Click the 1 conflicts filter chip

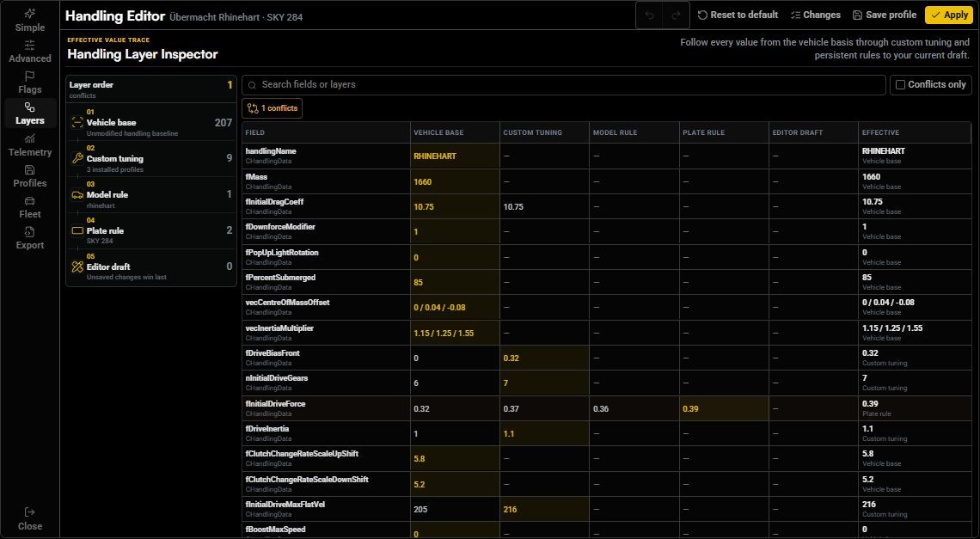click(272, 108)
